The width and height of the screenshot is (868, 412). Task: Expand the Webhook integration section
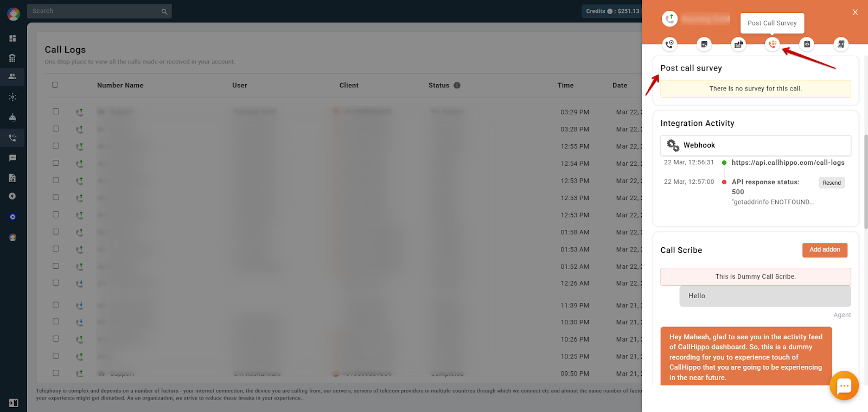point(756,145)
